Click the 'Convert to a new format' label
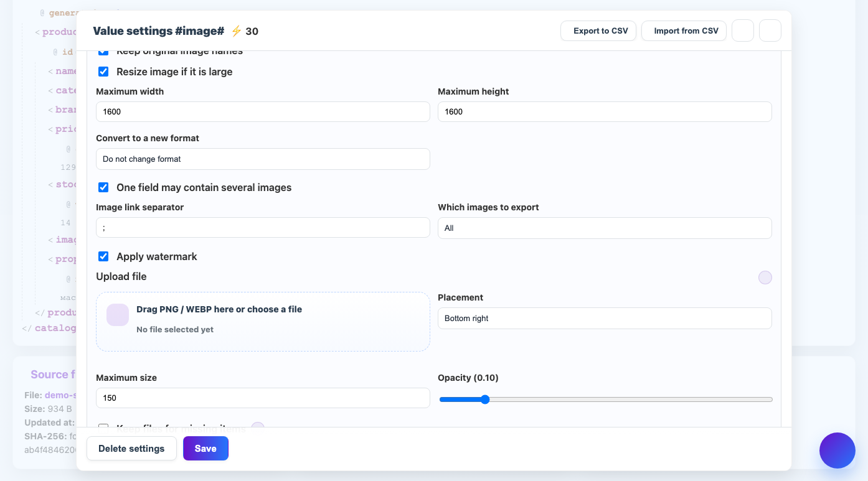 148,138
